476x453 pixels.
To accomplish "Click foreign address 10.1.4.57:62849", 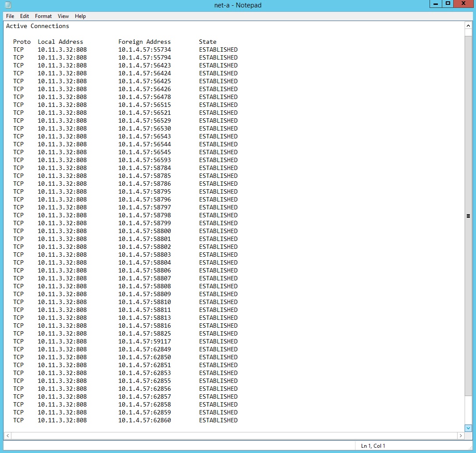I will (x=145, y=350).
